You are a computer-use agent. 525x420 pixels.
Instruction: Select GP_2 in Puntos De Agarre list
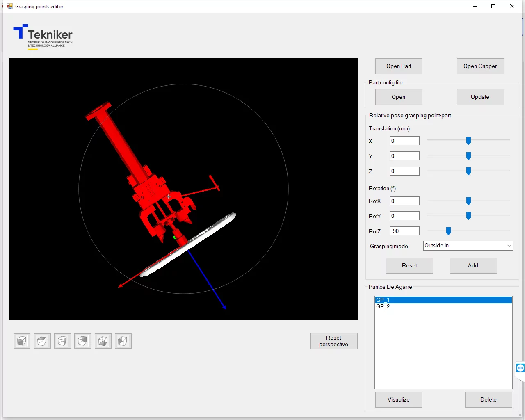[383, 306]
